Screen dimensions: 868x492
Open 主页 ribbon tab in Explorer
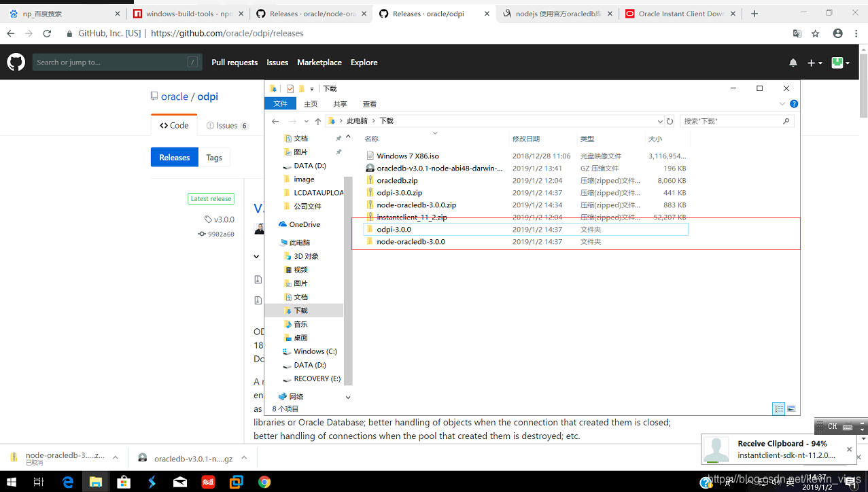tap(311, 104)
